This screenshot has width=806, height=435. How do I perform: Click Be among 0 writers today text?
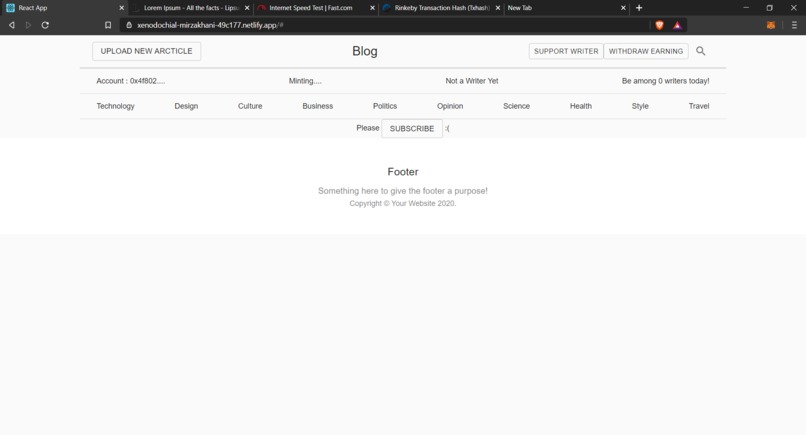point(666,81)
